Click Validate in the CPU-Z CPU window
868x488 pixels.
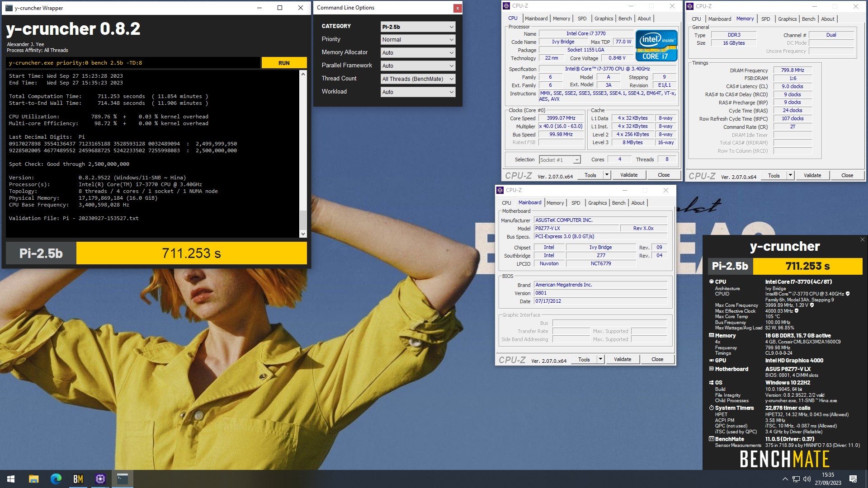click(629, 175)
